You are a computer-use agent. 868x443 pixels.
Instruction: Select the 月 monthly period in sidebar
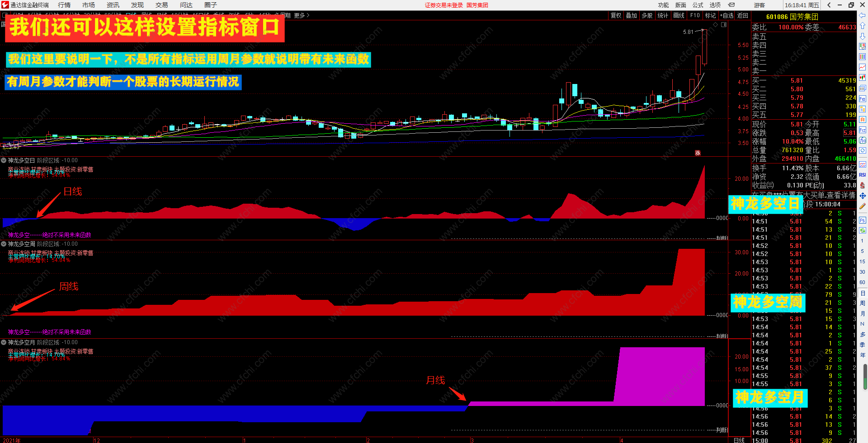point(862,313)
